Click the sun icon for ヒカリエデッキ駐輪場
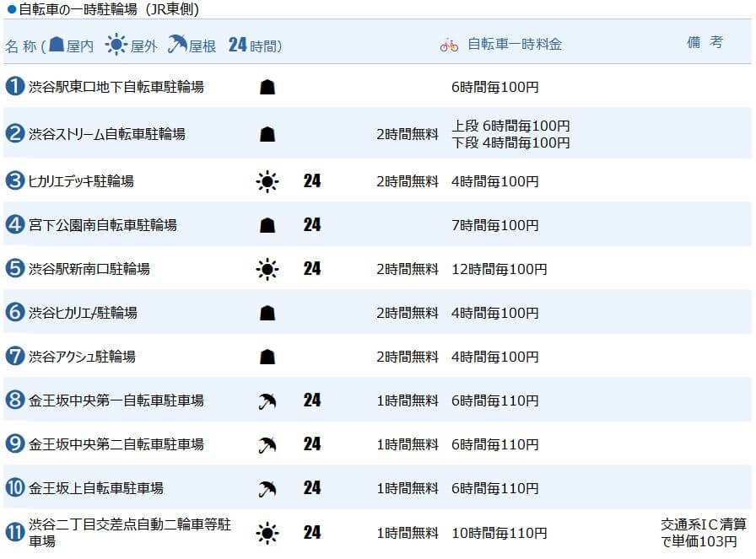Image resolution: width=756 pixels, height=559 pixels. click(267, 181)
